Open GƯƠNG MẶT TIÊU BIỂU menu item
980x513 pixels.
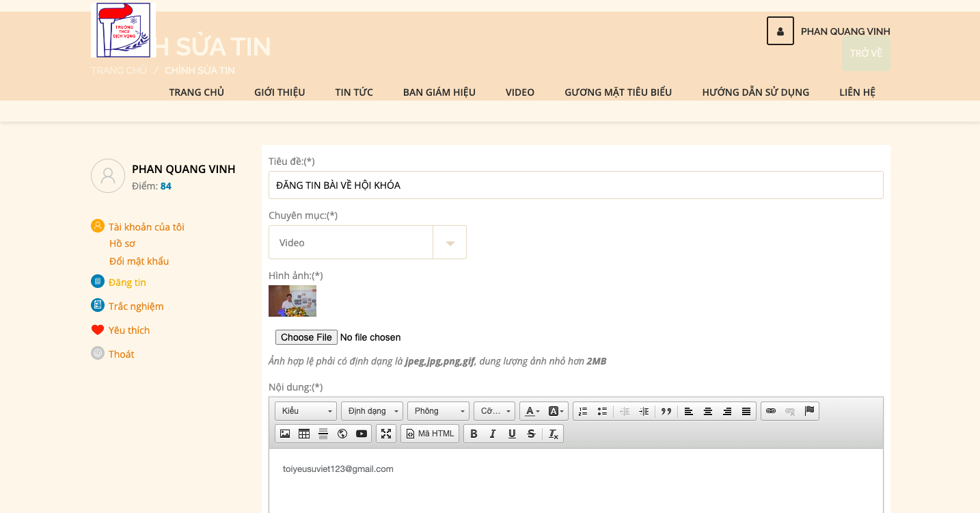pyautogui.click(x=618, y=92)
